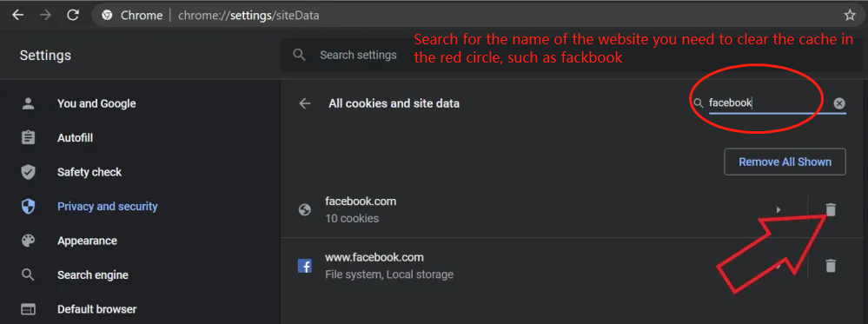Open You and Google settings section
The image size is (868, 324).
click(96, 103)
